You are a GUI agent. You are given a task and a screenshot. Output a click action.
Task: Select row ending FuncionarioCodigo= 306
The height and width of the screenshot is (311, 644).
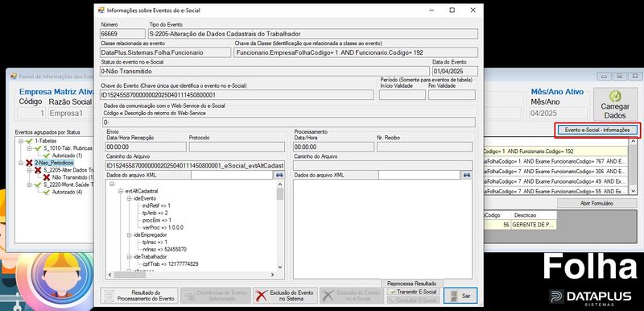pyautogui.click(x=556, y=171)
